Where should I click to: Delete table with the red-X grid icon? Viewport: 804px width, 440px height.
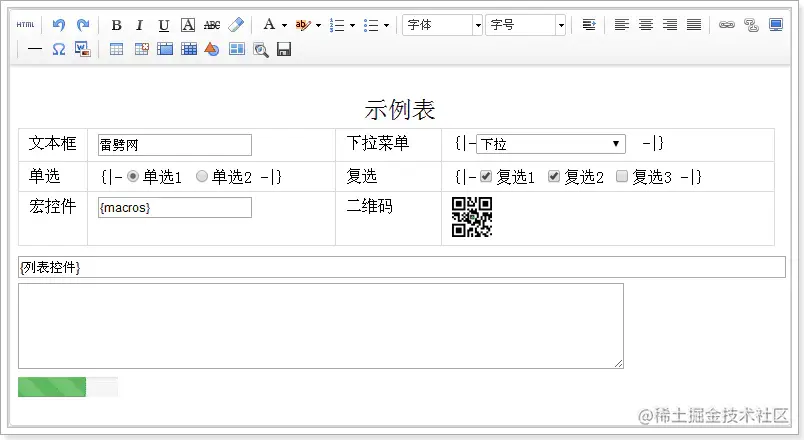[142, 49]
